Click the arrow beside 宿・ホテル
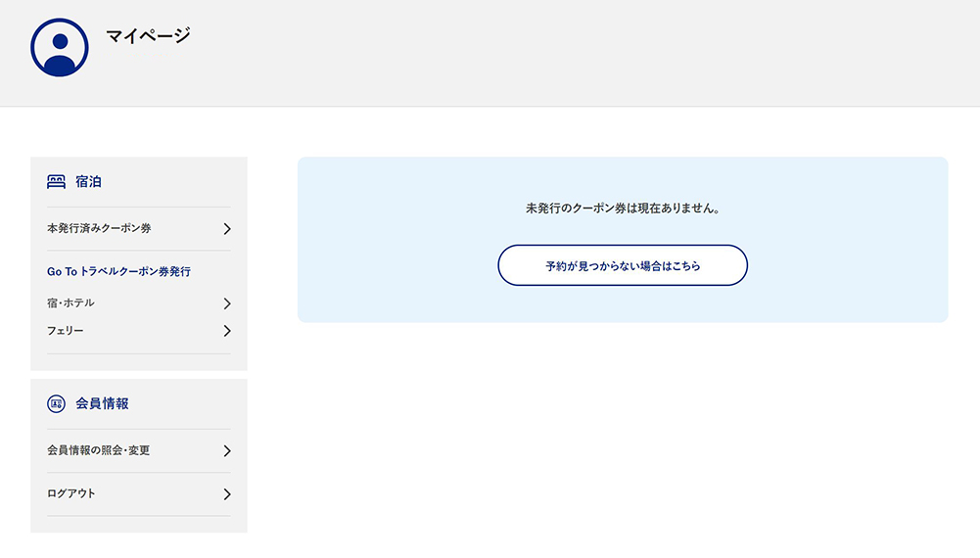 [x=227, y=303]
